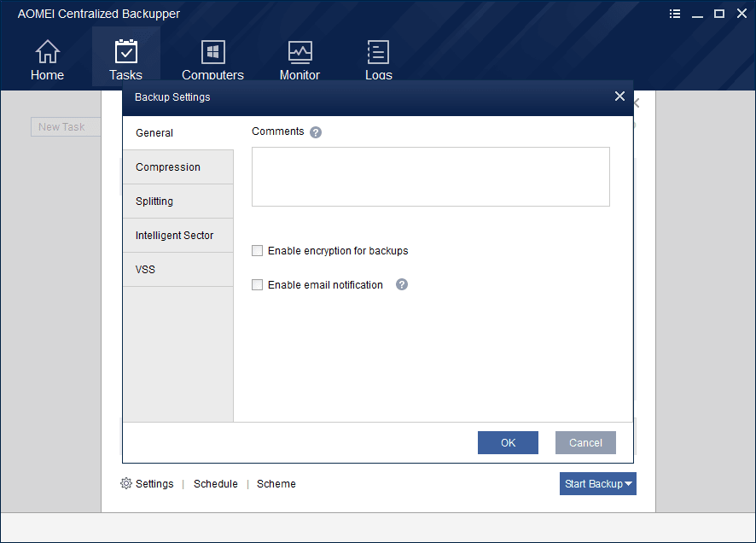Enable email notification checkbox
The image size is (756, 543).
point(257,285)
